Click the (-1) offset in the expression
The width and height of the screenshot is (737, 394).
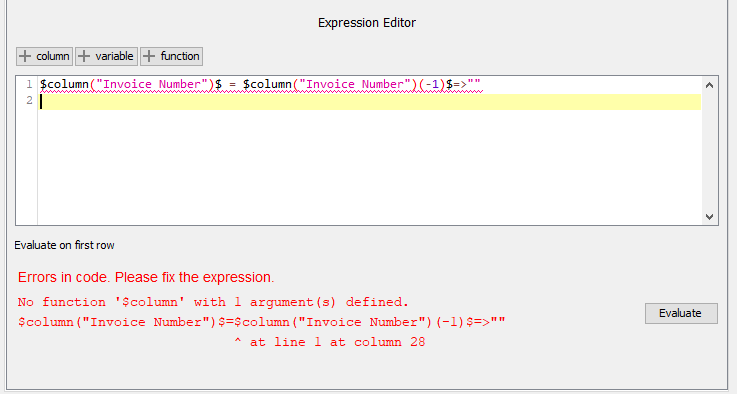point(432,85)
